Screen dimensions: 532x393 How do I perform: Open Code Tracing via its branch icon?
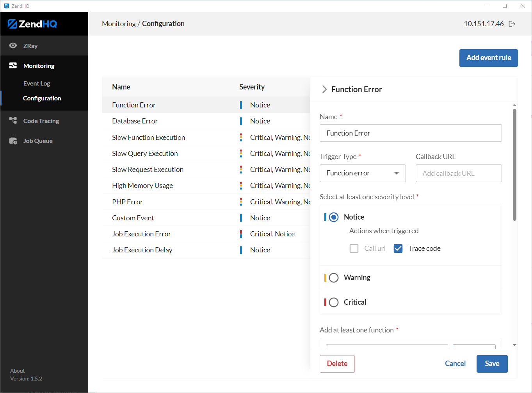tap(13, 121)
